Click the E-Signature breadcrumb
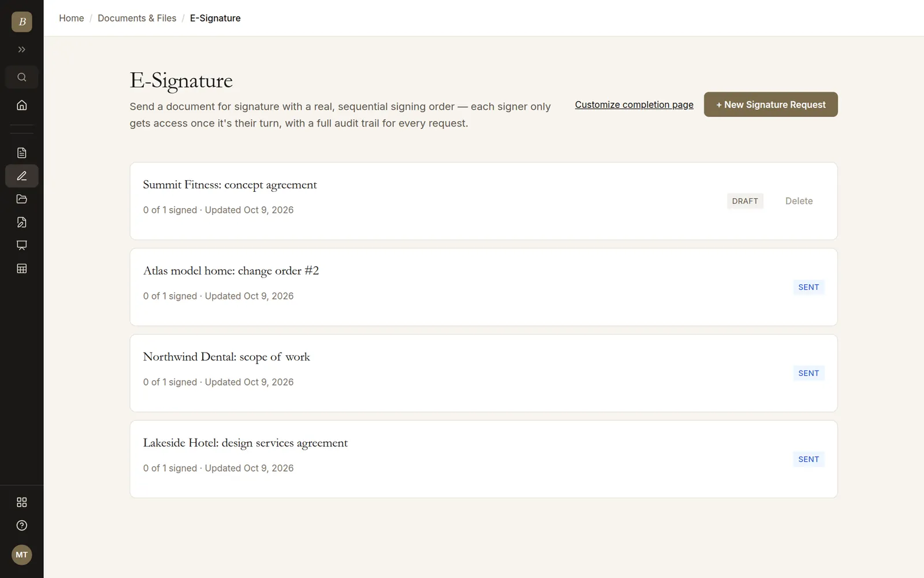The image size is (924, 578). [x=215, y=18]
